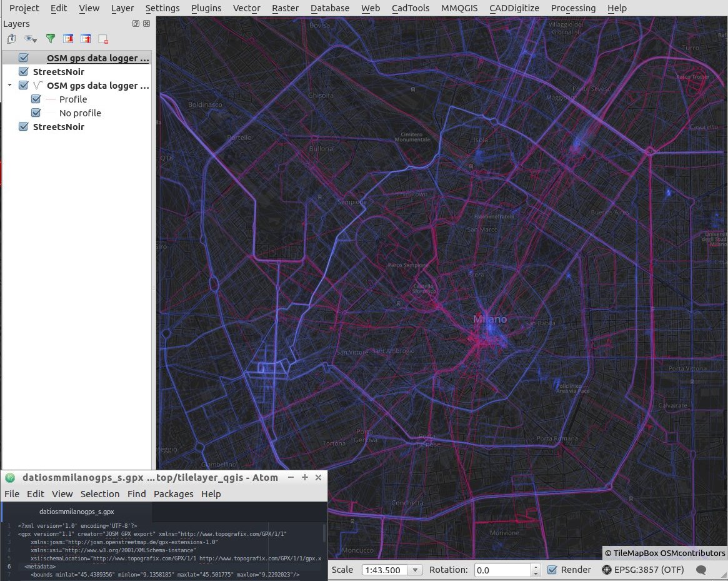728x581 pixels.
Task: Close the Layers panel
Action: (x=147, y=24)
